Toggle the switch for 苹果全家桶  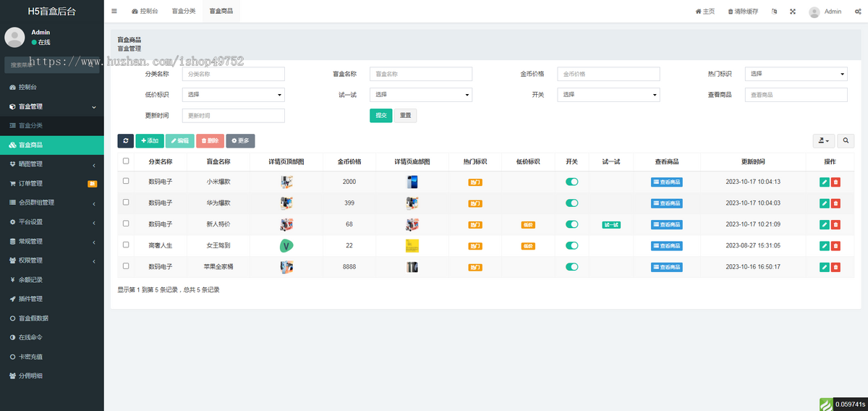[x=572, y=267]
